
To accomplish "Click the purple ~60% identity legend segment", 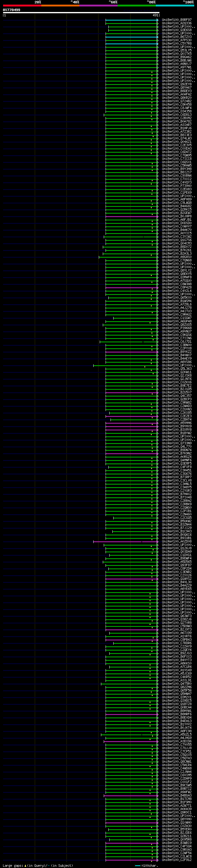I will click(99, 6).
